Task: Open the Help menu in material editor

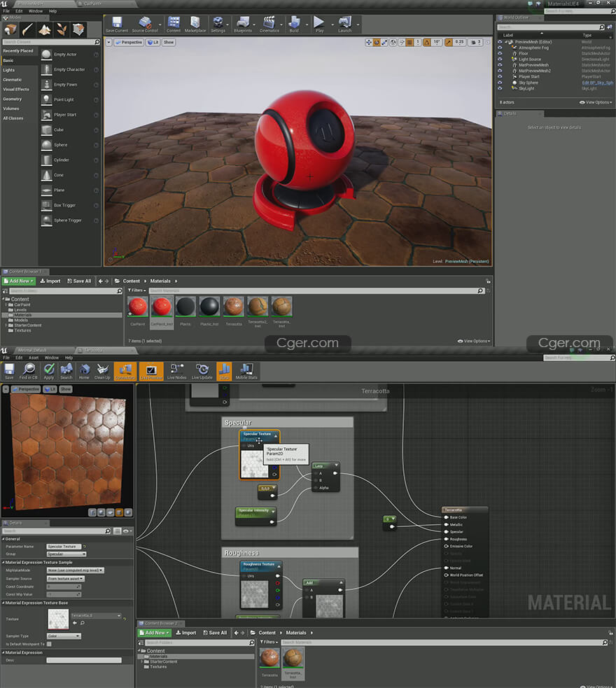Action: point(69,358)
